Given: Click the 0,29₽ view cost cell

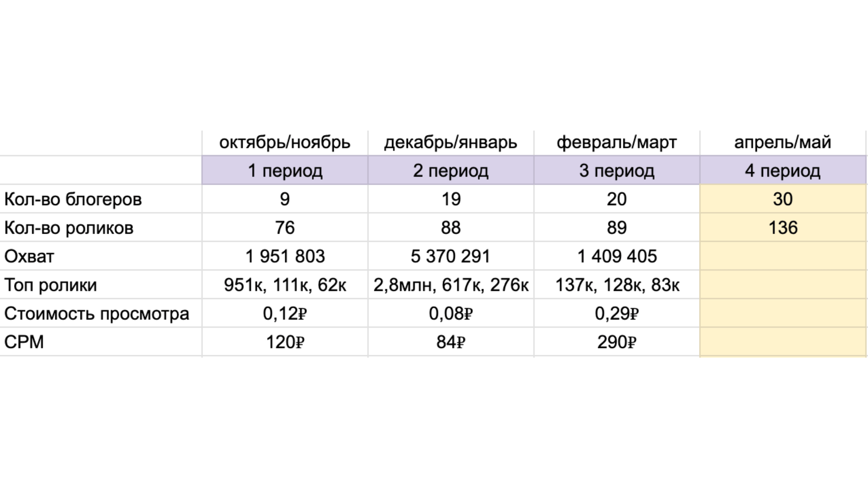Looking at the screenshot, I should coord(617,314).
